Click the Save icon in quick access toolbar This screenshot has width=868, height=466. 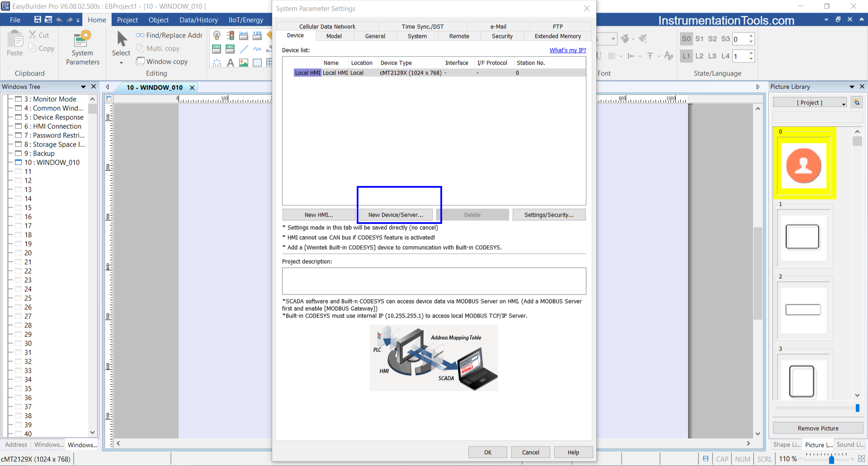point(38,19)
